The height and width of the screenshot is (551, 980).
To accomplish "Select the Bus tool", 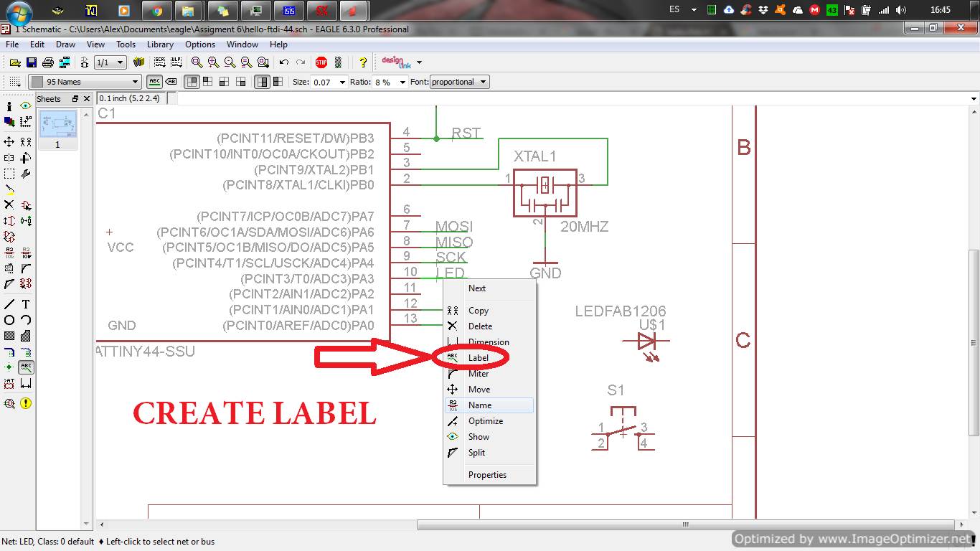I will [9, 352].
